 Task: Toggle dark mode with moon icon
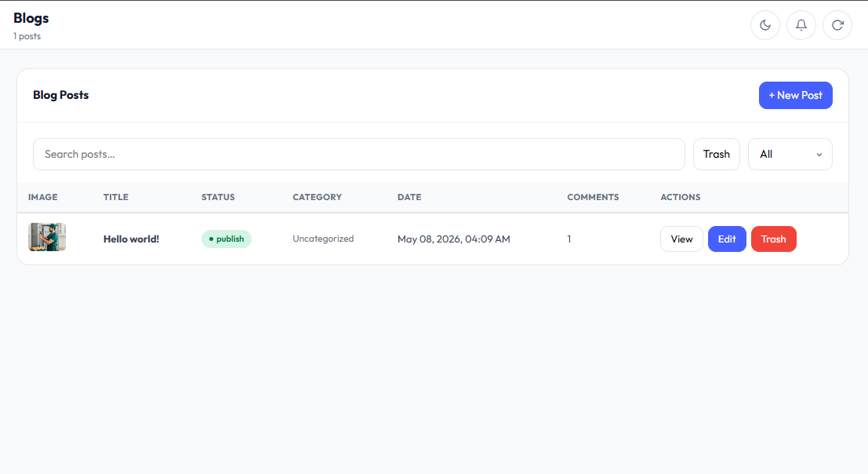coord(765,25)
